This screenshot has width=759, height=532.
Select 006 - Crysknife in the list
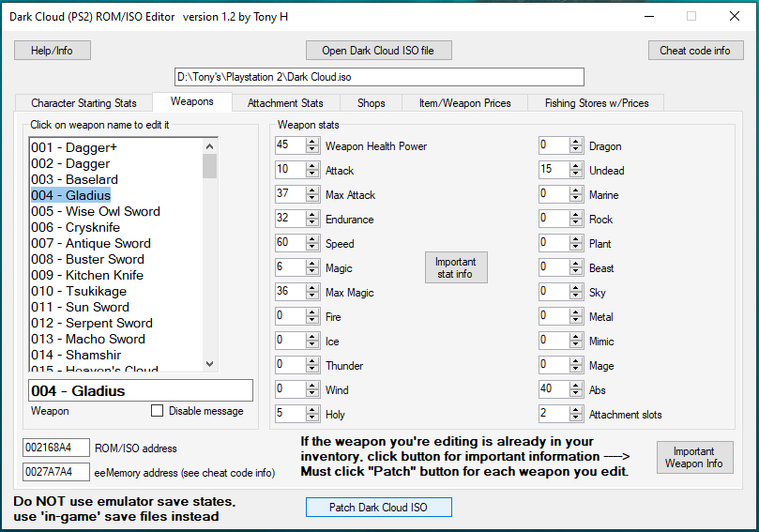click(x=75, y=227)
